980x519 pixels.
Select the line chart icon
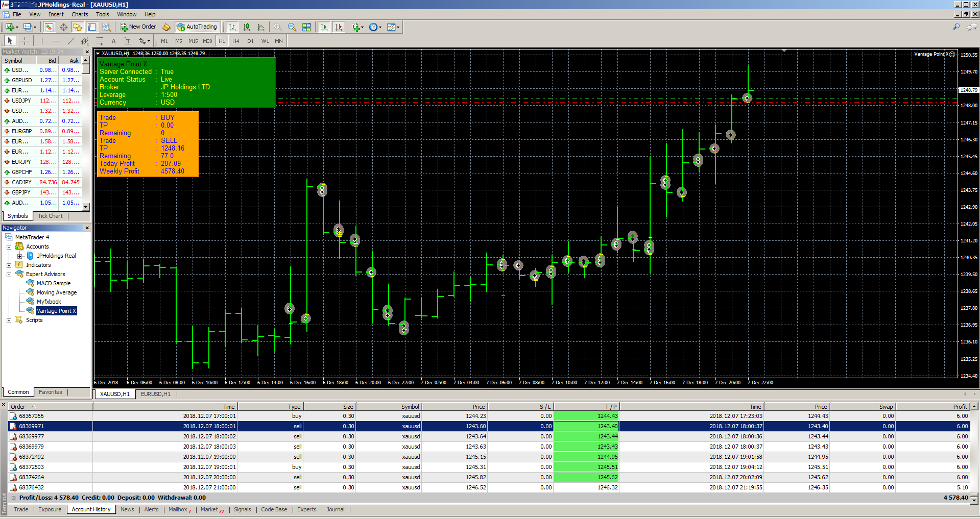click(261, 27)
